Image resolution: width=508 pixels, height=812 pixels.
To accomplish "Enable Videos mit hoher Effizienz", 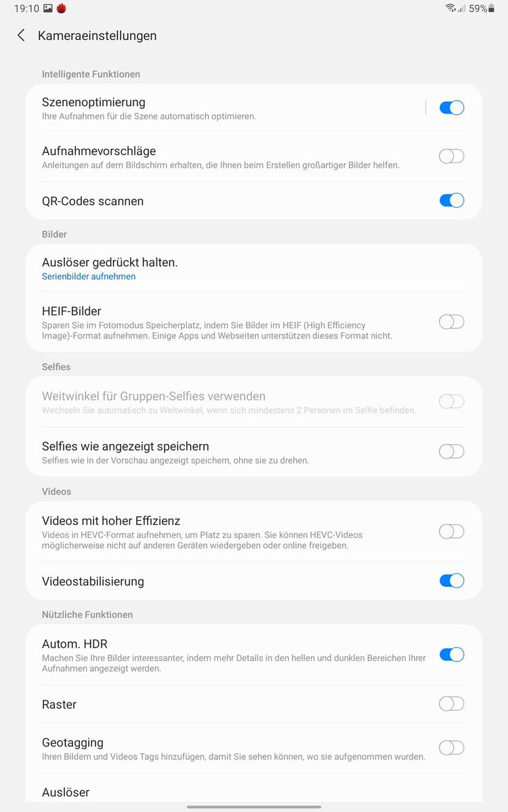I will pos(451,532).
